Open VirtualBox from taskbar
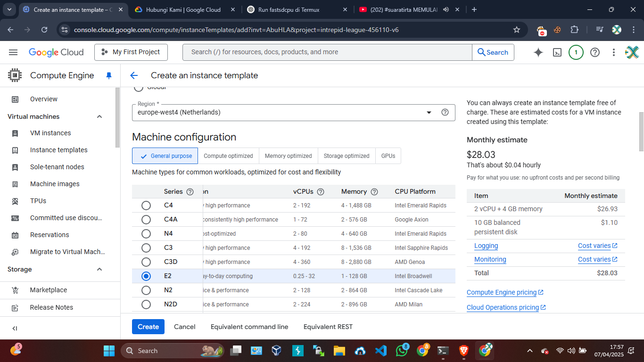The height and width of the screenshot is (362, 644). 276,351
